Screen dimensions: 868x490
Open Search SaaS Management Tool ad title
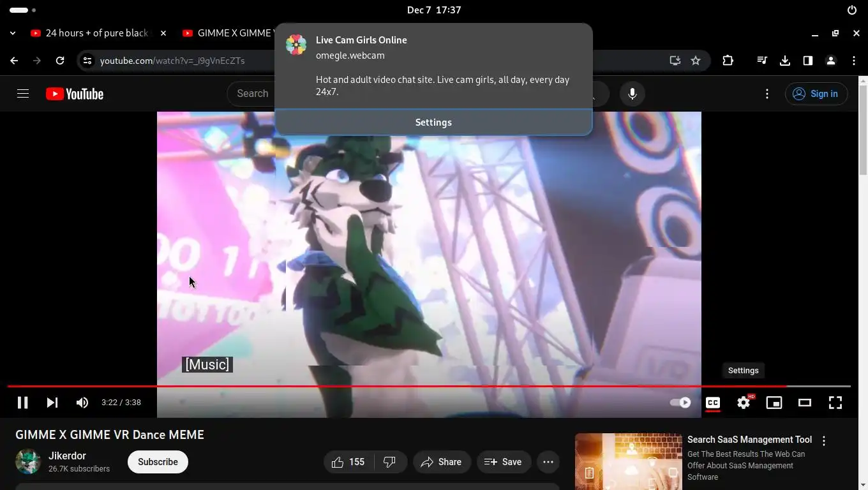749,440
